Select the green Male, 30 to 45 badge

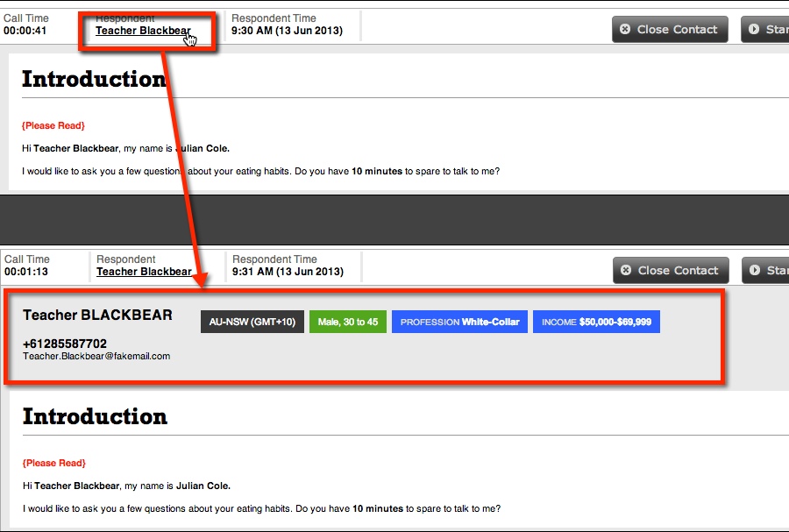coord(347,322)
